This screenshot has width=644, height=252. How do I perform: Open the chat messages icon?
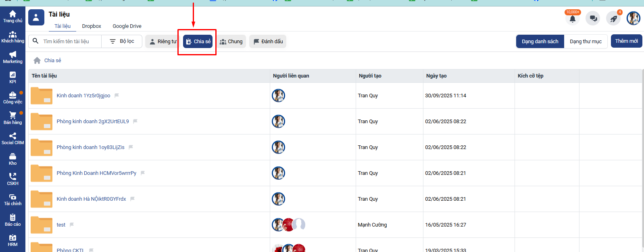coord(593,19)
